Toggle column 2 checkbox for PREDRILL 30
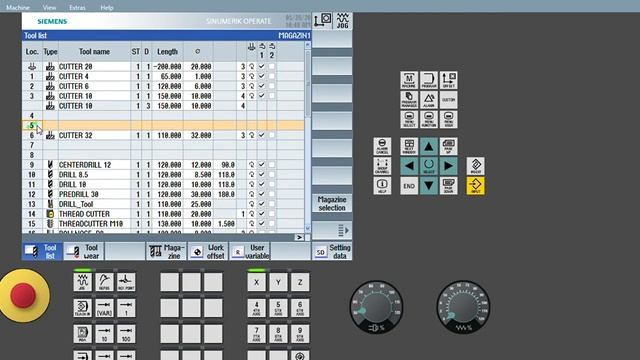Viewport: 640px width, 360px height. coord(272,194)
